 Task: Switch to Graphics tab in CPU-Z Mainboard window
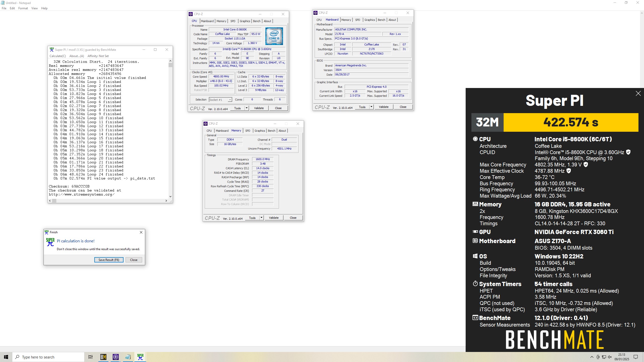(x=370, y=20)
